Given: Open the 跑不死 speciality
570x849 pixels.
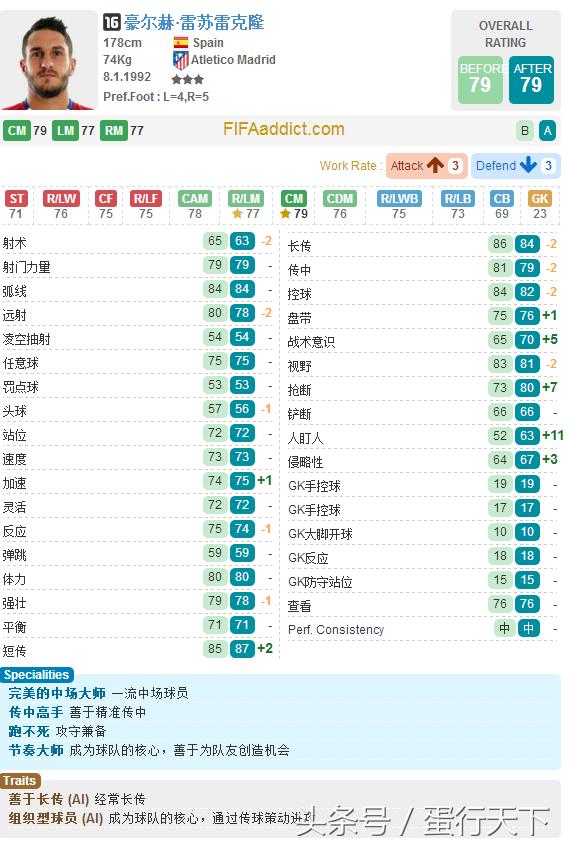Looking at the screenshot, I should (x=29, y=732).
